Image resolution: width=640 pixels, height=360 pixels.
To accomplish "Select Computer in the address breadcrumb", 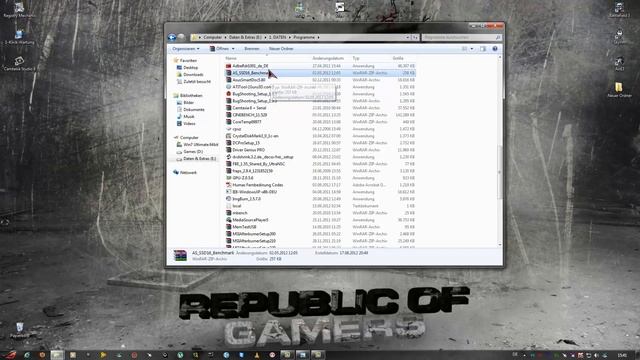I will (213, 37).
